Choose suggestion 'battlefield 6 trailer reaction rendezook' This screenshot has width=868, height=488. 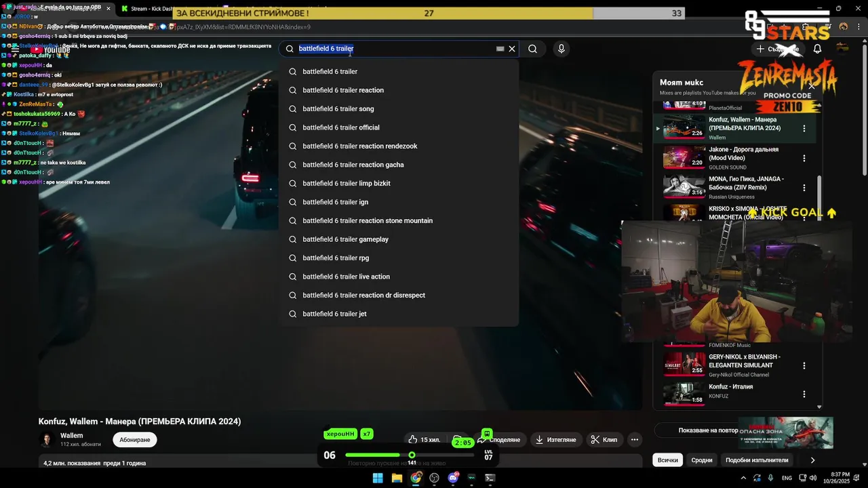[x=399, y=146]
